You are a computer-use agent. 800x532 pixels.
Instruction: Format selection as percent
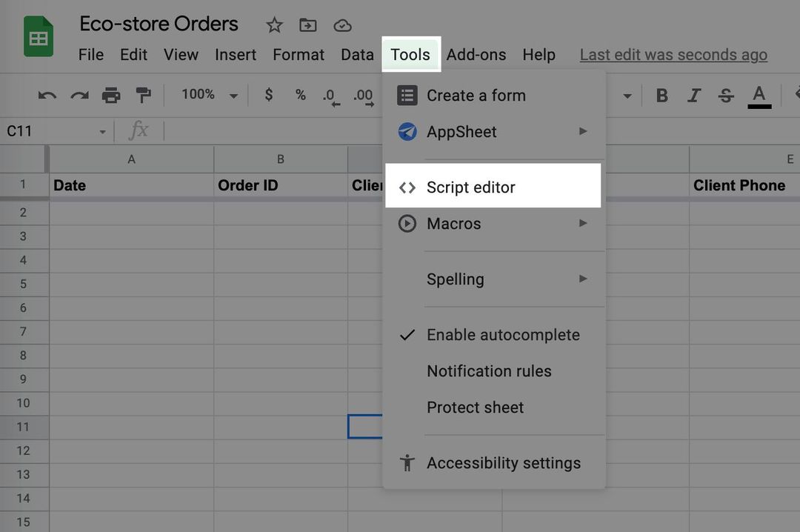coord(300,95)
